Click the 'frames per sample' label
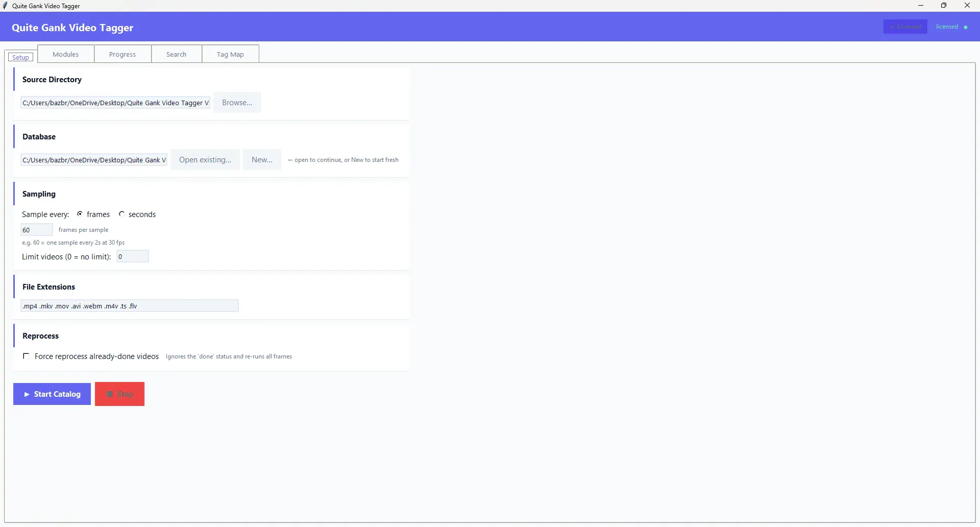Image resolution: width=980 pixels, height=527 pixels. 84,230
